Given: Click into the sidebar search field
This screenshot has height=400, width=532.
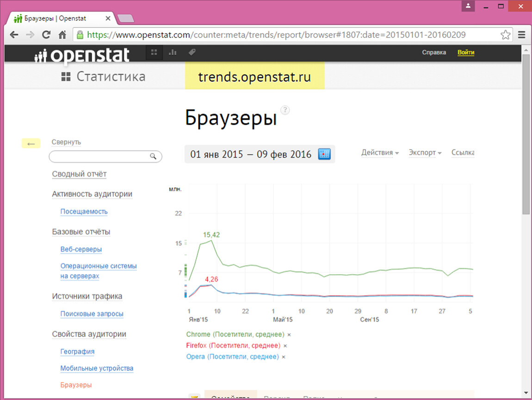Looking at the screenshot, I should pos(105,156).
